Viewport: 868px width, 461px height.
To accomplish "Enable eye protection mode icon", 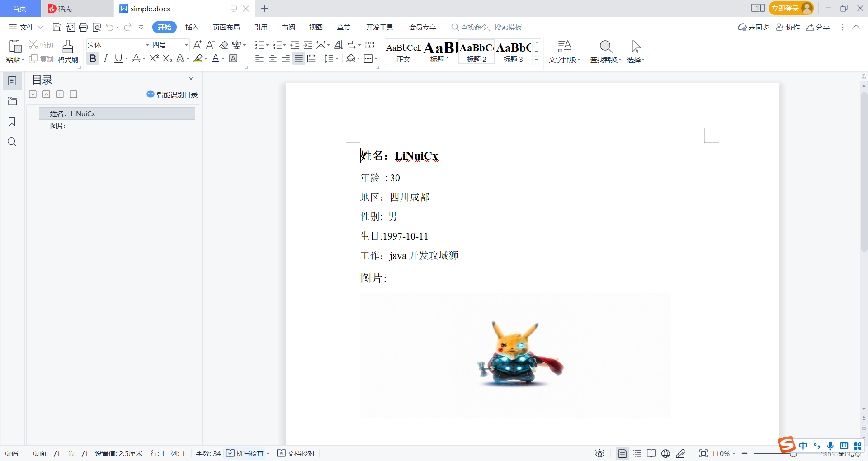I will tap(600, 453).
